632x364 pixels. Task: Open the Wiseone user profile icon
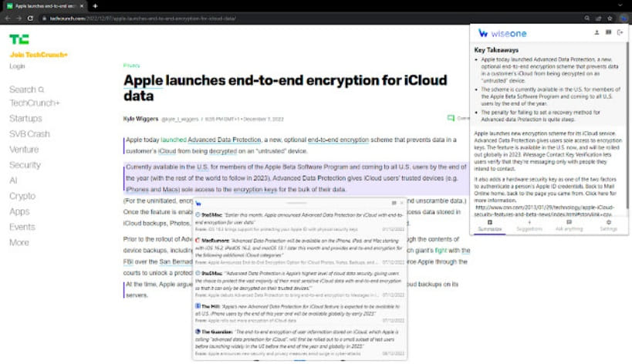[597, 32]
